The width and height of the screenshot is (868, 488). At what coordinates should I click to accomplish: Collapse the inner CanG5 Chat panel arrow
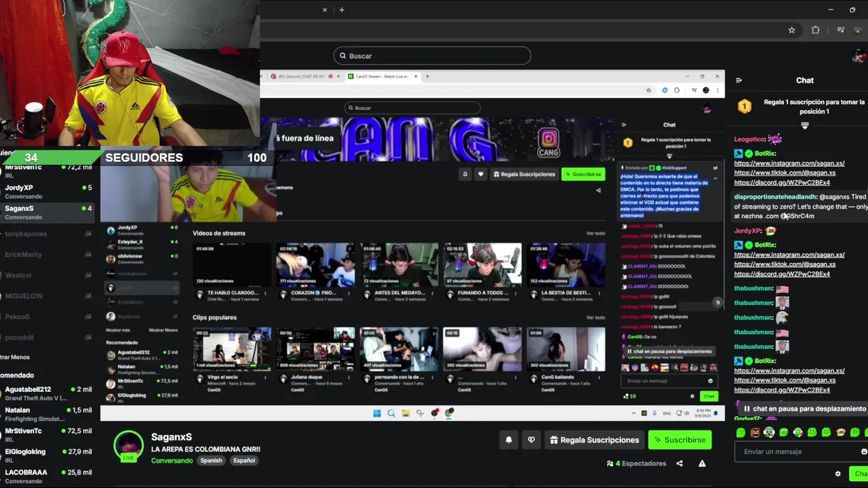tap(624, 125)
